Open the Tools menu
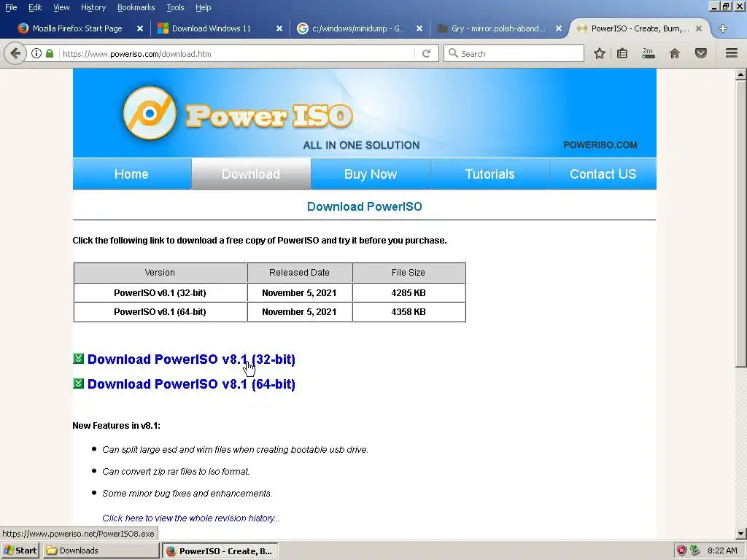Viewport: 747px width, 560px height. 175,7
